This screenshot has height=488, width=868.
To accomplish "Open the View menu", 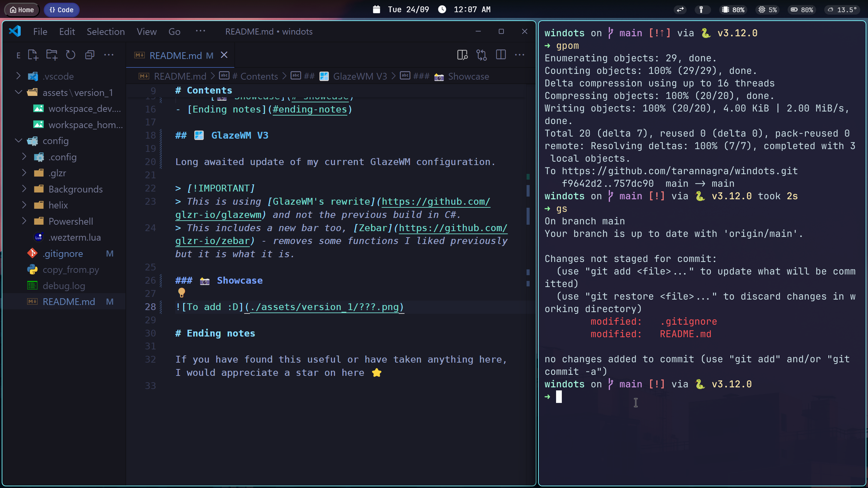I will [x=146, y=32].
